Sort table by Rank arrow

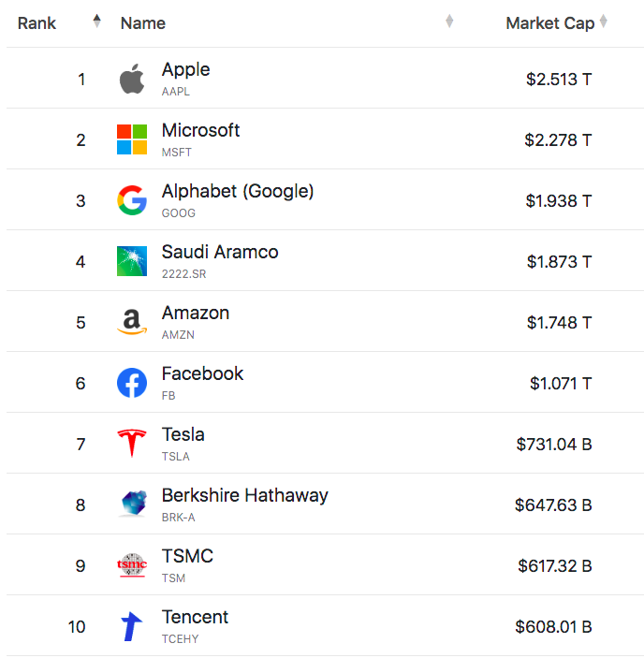point(97,22)
